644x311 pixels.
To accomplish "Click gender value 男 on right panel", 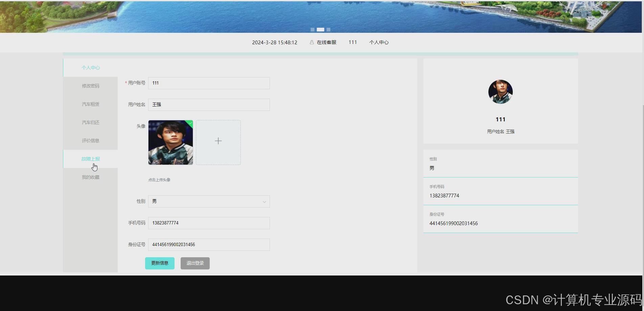I will click(432, 168).
